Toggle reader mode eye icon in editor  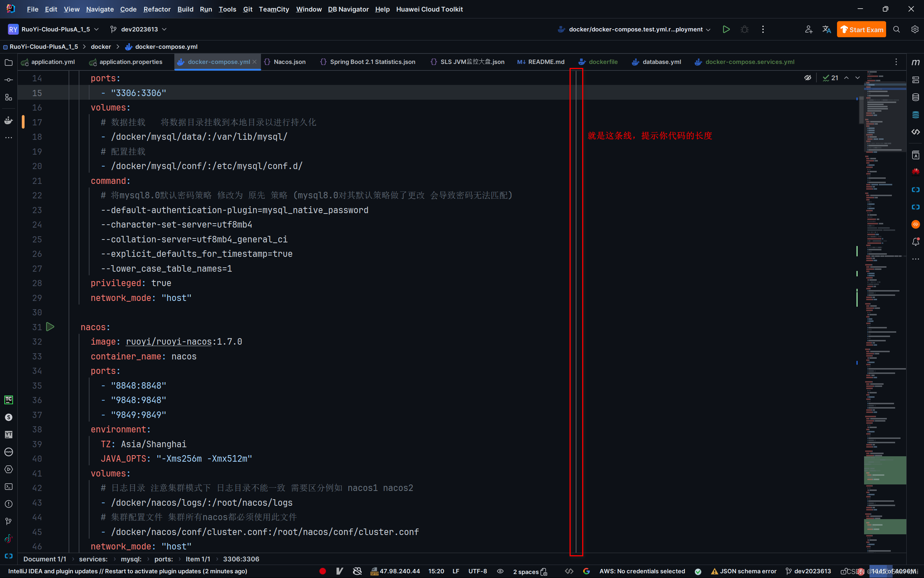tap(807, 78)
